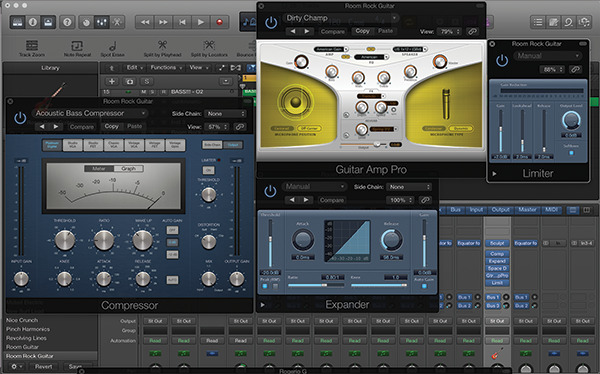The image size is (600, 374).
Task: Start playback with the Play button
Action: click(201, 22)
